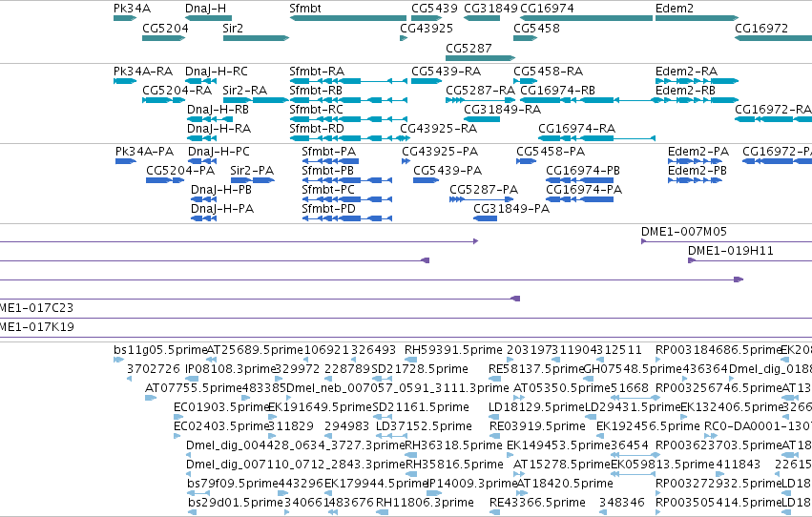Screen dimensions: 812x517
Task: Select the Sfmbt-RB transcript label
Action: [316, 90]
